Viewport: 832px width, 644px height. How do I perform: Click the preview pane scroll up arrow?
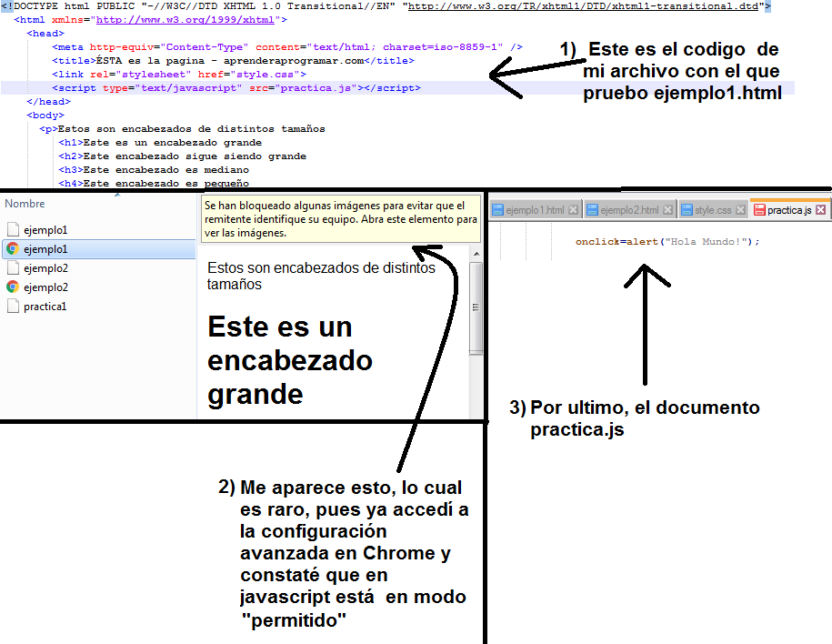[x=476, y=254]
